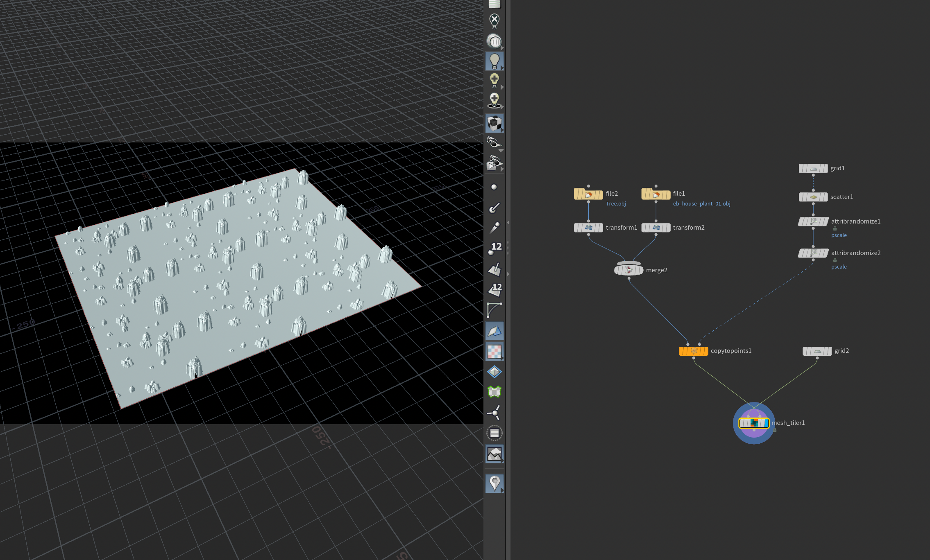This screenshot has width=930, height=560.
Task: Click the disable lighting bulb icon
Action: tap(494, 21)
